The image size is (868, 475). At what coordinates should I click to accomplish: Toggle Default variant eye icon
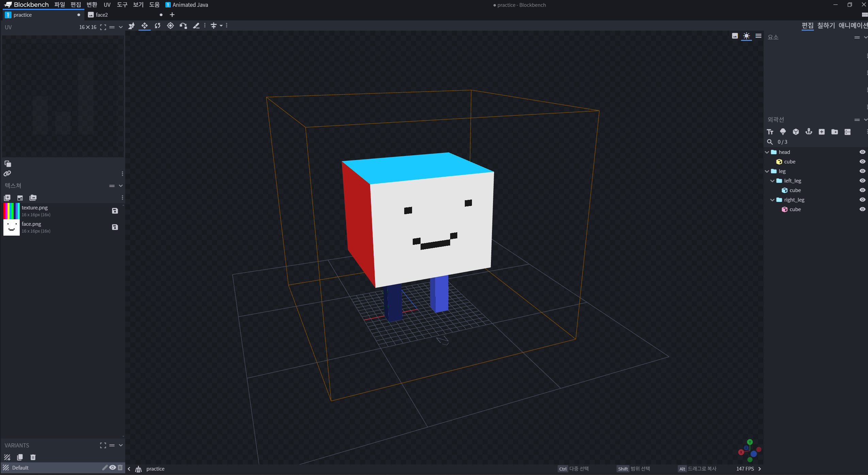pos(113,468)
